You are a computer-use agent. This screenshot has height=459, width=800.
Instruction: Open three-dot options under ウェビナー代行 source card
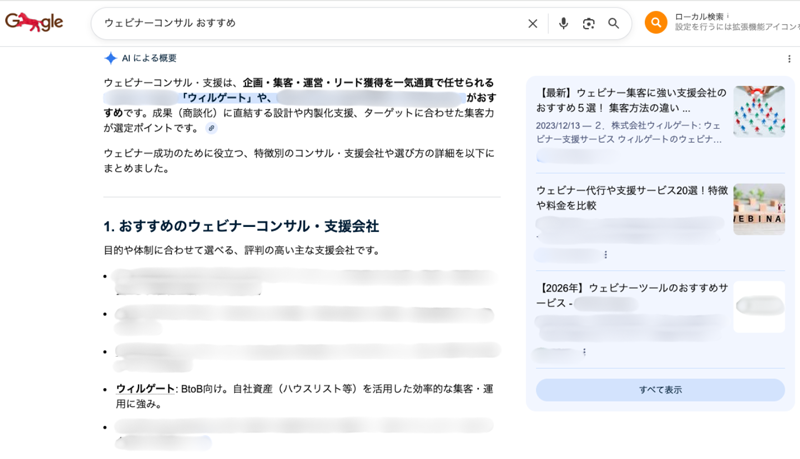[x=605, y=255]
